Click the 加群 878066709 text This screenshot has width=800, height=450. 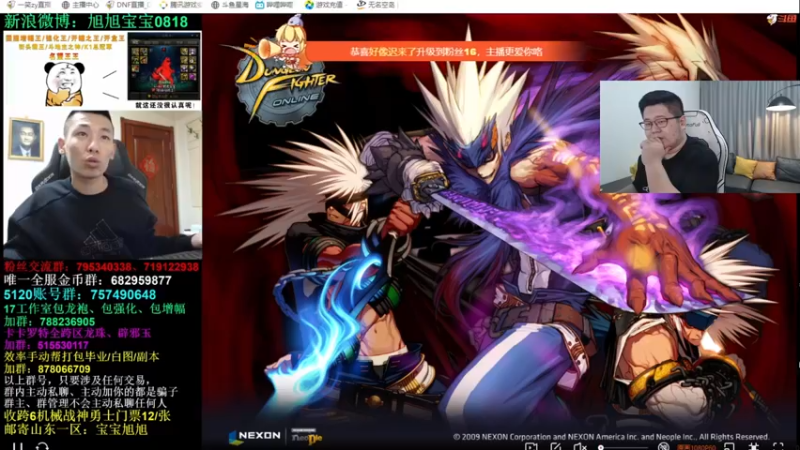point(47,368)
